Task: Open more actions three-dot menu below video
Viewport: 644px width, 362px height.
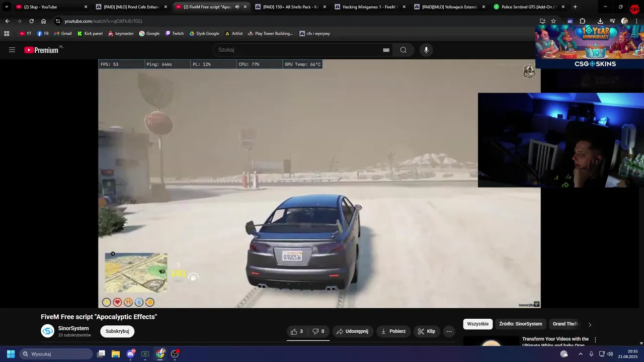Action: tap(449, 331)
